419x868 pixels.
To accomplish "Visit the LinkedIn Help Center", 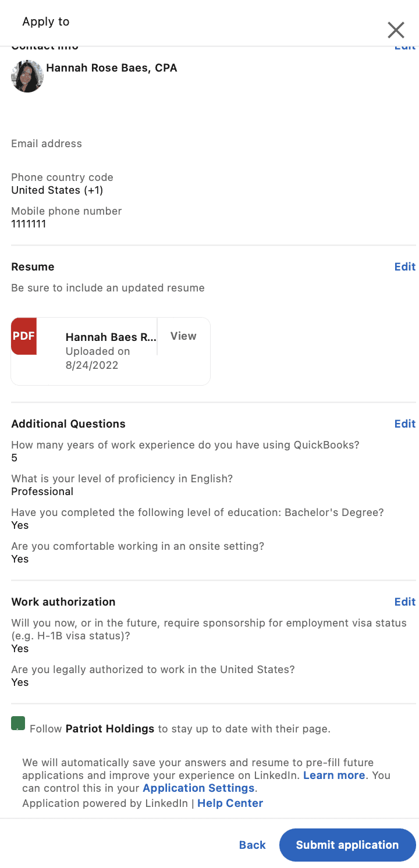I will tap(230, 803).
